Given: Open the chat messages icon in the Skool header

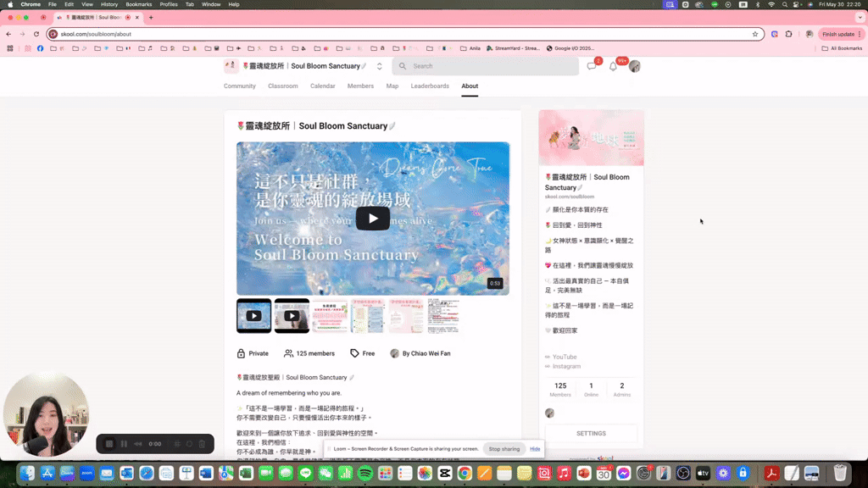Looking at the screenshot, I should pos(591,65).
